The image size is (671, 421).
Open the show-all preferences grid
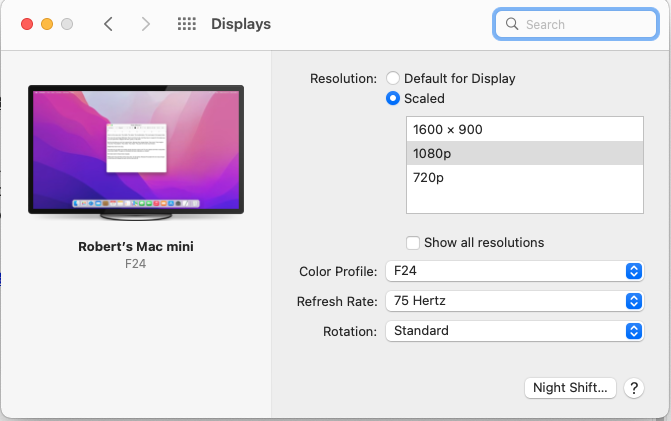pos(186,24)
